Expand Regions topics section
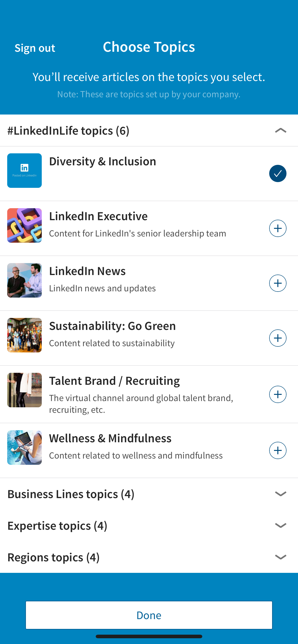 pyautogui.click(x=280, y=557)
